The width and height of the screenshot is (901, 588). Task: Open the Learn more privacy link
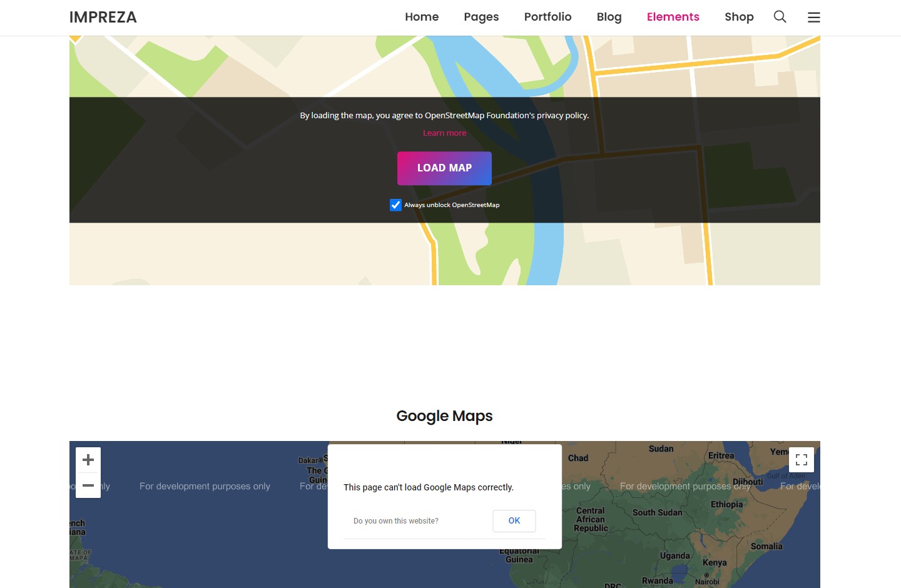point(444,133)
